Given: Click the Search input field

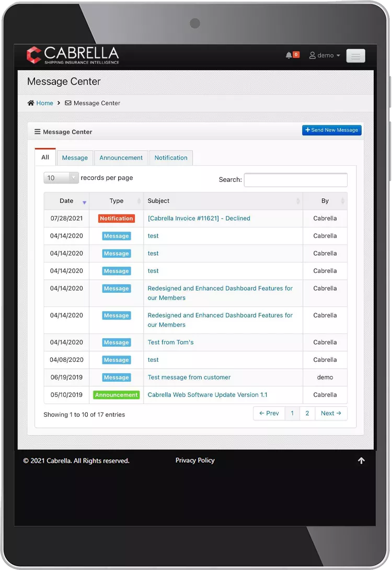Looking at the screenshot, I should coord(295,179).
